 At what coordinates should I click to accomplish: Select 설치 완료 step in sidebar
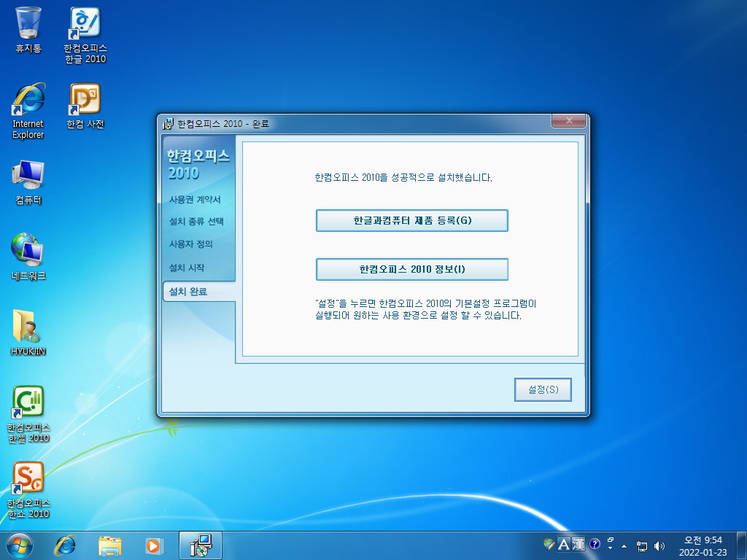click(199, 292)
